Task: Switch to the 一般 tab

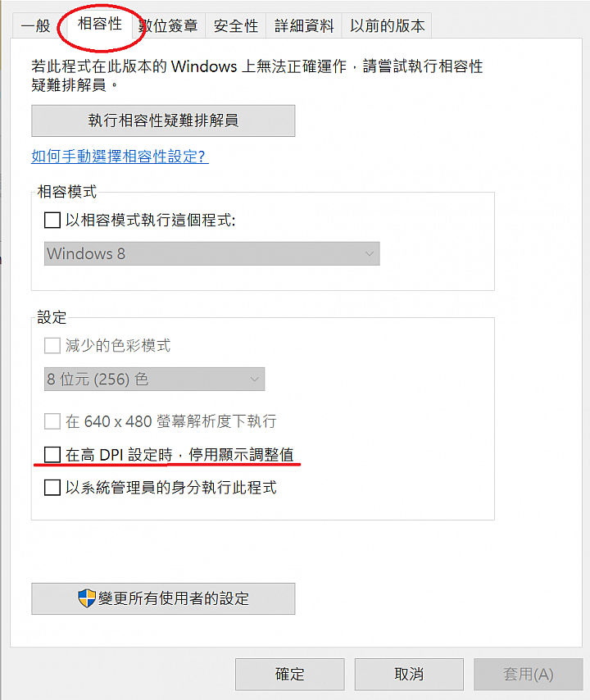Action: [36, 26]
